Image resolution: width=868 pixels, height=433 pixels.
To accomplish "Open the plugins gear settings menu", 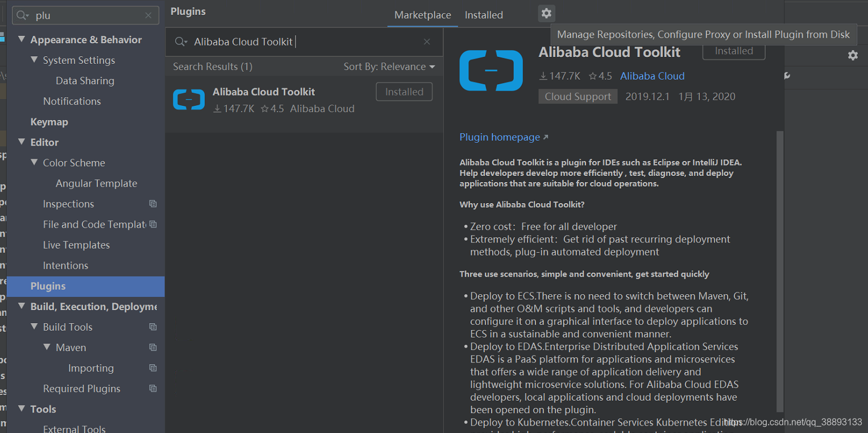I will tap(546, 13).
